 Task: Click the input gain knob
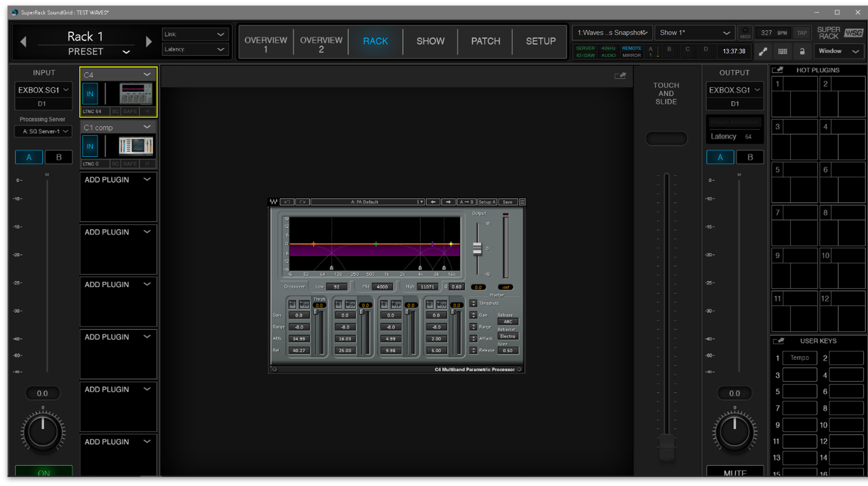43,432
